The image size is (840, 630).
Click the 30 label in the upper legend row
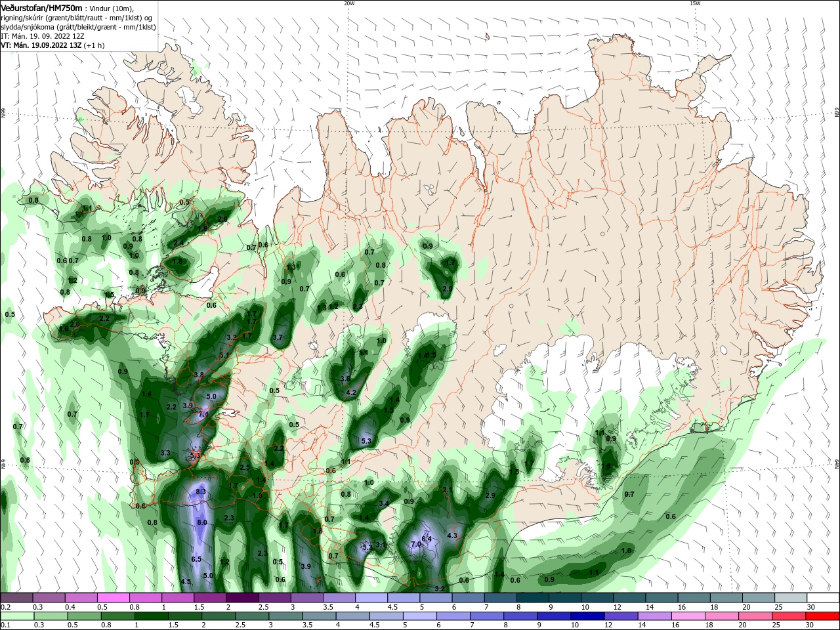pyautogui.click(x=810, y=607)
